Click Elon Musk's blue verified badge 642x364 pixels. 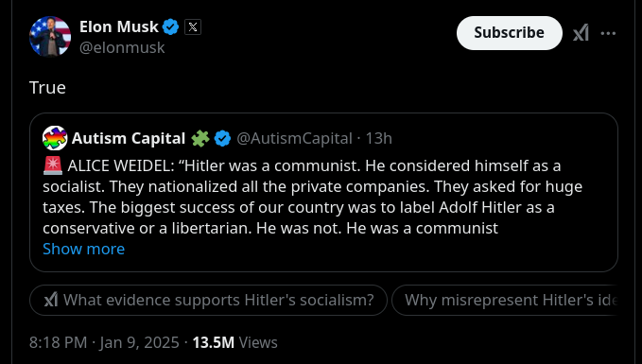[x=171, y=27]
